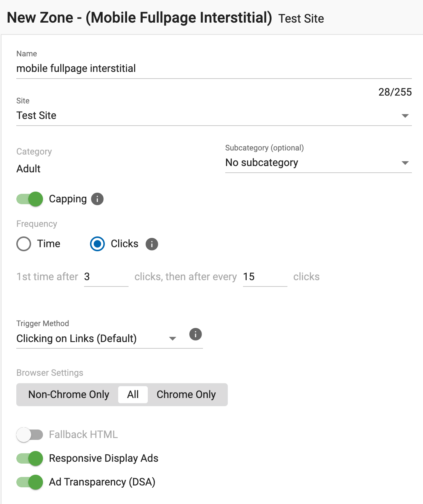The height and width of the screenshot is (504, 423).
Task: Switch to Chrome Only browser setting
Action: pos(186,395)
